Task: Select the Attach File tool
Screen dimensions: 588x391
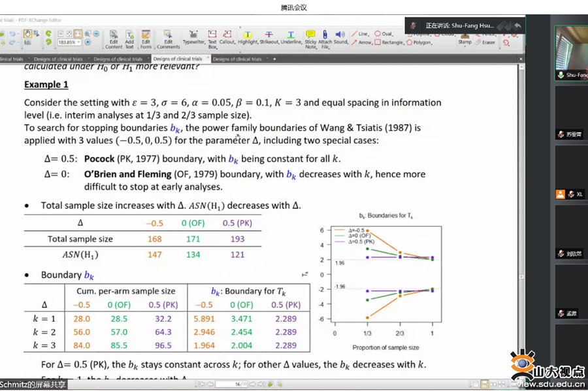Action: (325, 39)
